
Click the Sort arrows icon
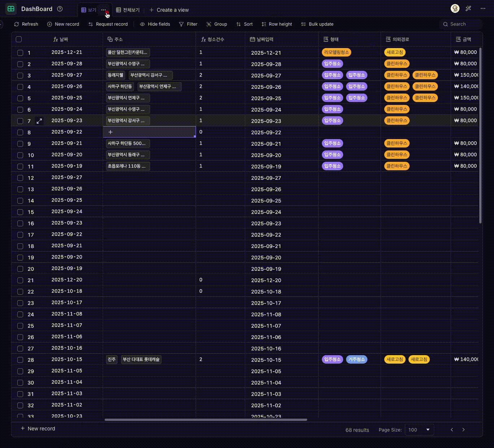[238, 24]
